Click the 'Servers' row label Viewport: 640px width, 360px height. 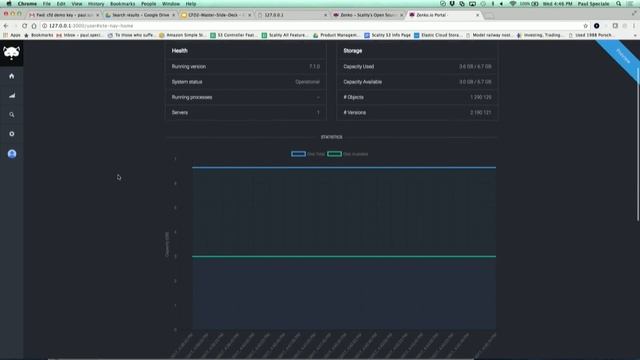[180, 113]
